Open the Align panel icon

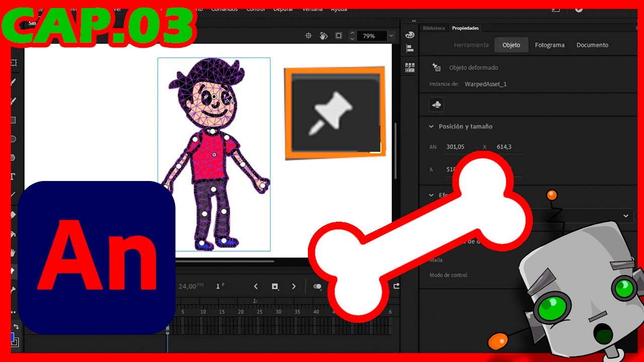[x=410, y=49]
